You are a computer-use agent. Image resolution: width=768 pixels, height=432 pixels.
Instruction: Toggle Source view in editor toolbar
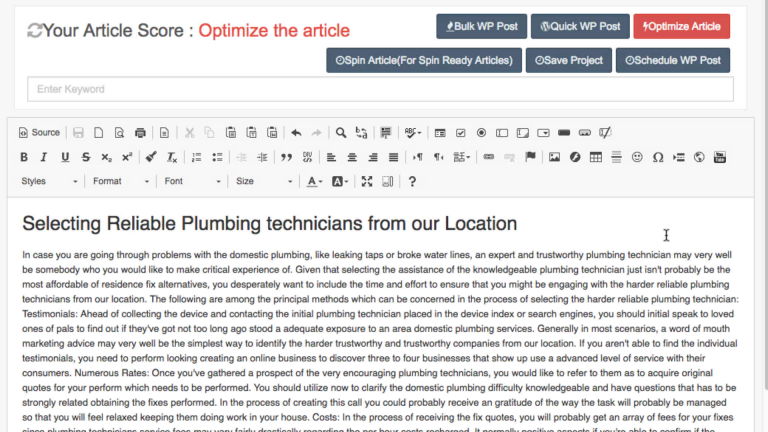click(39, 132)
